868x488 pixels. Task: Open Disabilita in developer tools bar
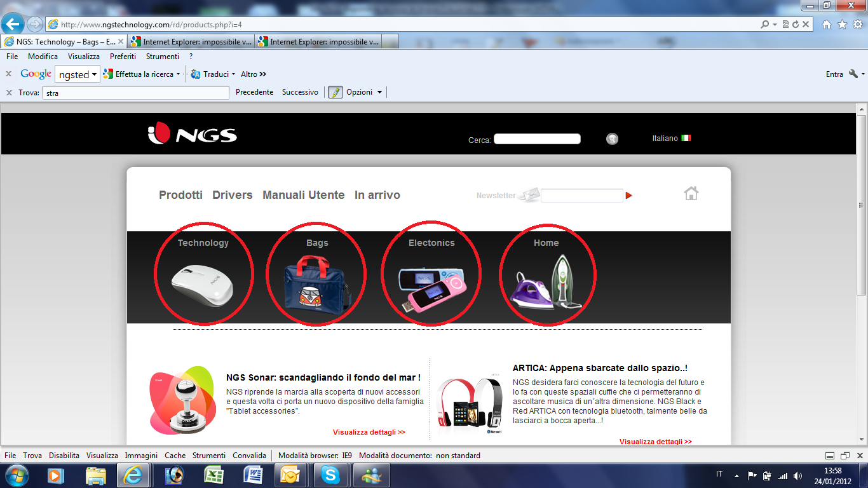click(64, 455)
